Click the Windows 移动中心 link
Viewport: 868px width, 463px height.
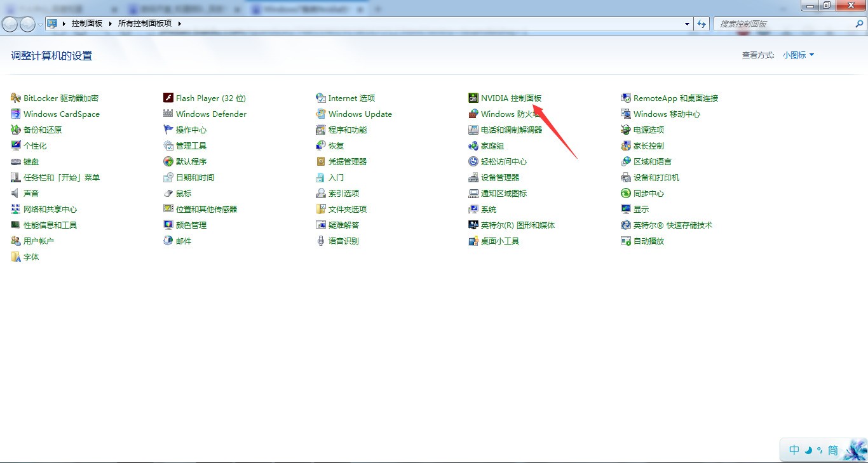pos(667,114)
